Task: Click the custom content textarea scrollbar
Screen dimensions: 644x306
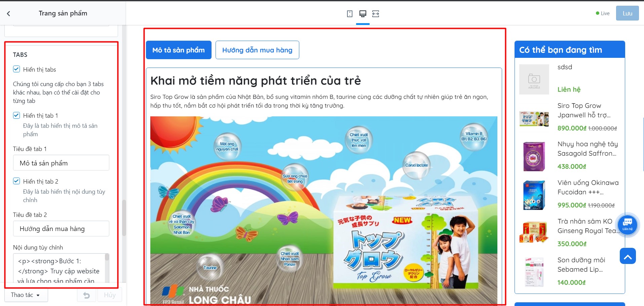Action: tap(107, 257)
